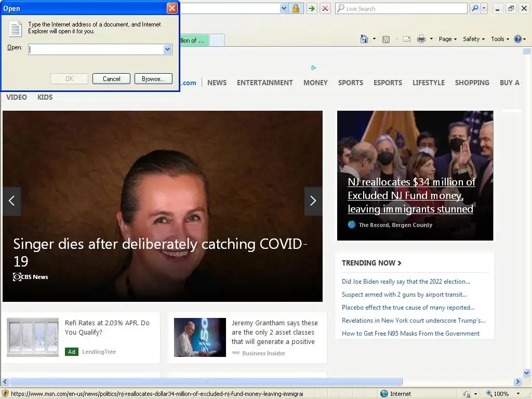Close the Open dialog with red X

(172, 8)
